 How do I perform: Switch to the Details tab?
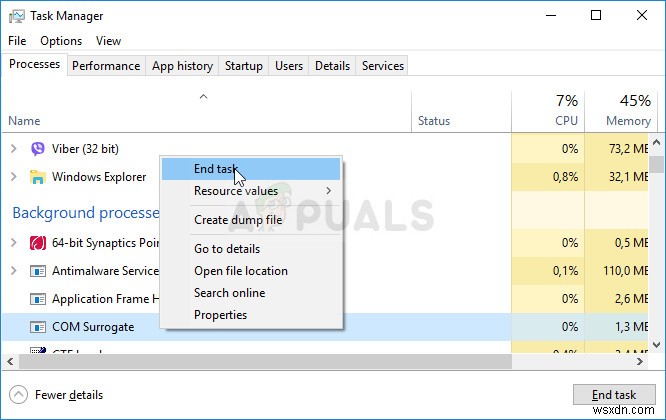(x=332, y=66)
